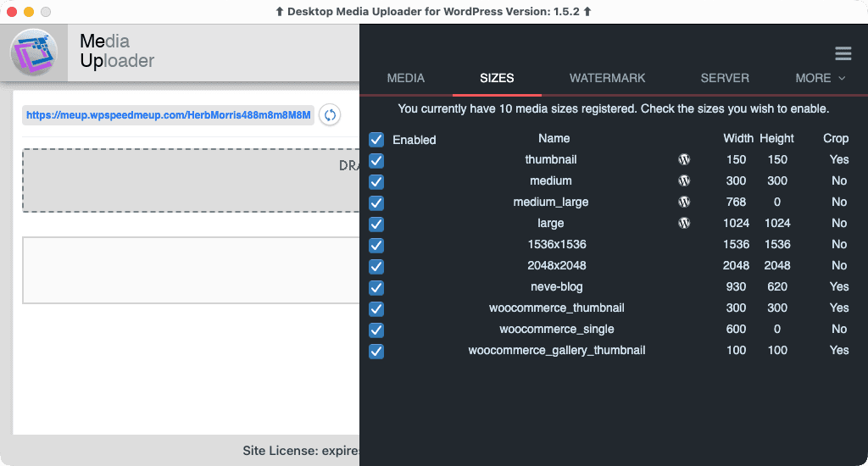Image resolution: width=868 pixels, height=466 pixels.
Task: Click Crop value No for 2048x2048
Action: click(x=839, y=266)
